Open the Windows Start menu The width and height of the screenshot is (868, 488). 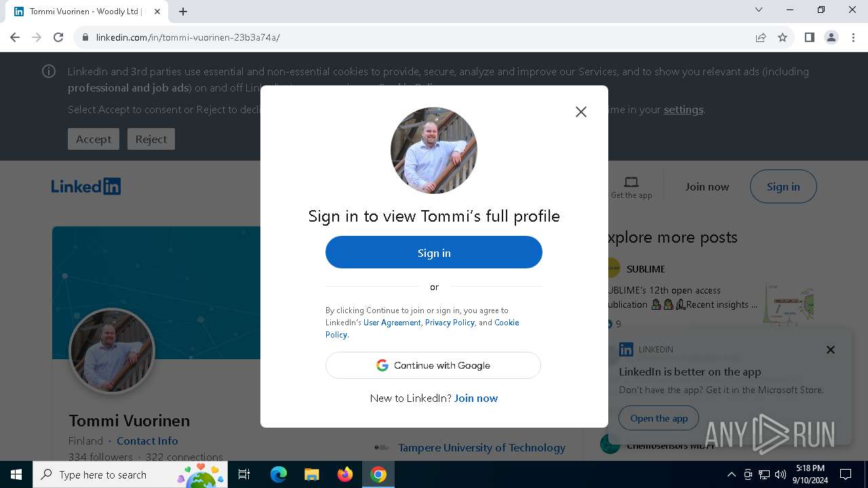[x=16, y=474]
